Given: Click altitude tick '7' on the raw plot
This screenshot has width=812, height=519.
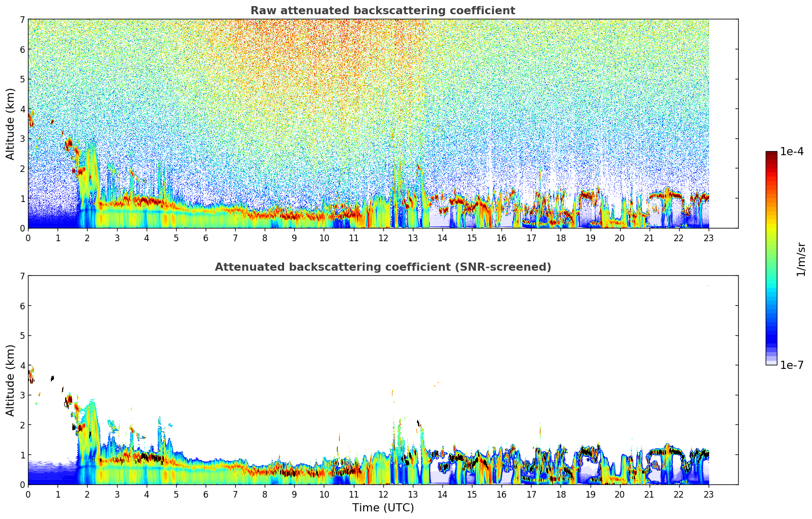Looking at the screenshot, I should tap(22, 20).
